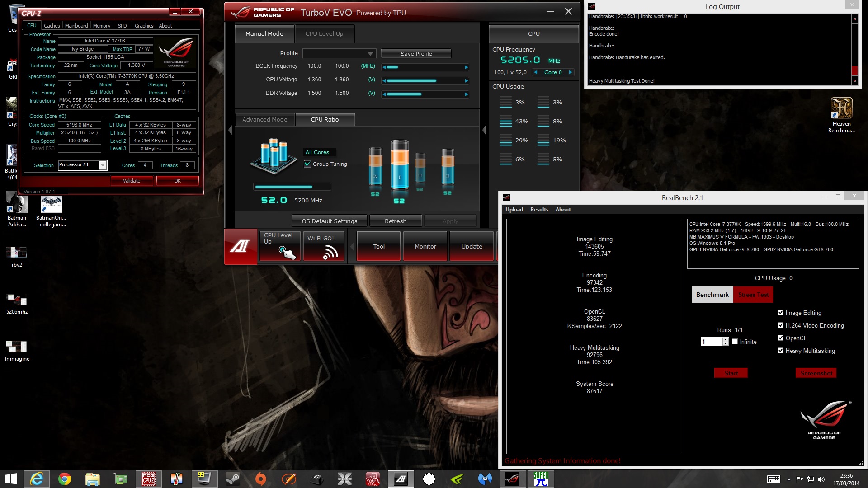
Task: Click the Validate button in CPU-Z
Action: tap(132, 181)
